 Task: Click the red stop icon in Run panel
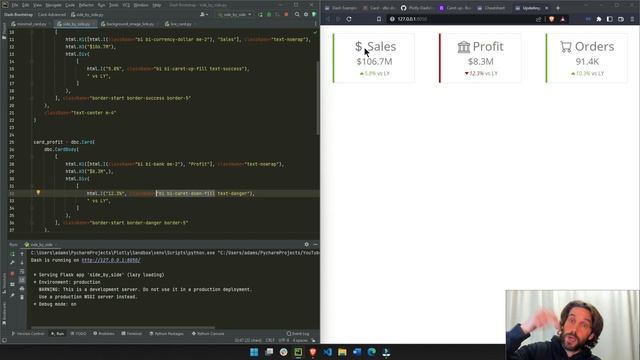tap(12, 273)
